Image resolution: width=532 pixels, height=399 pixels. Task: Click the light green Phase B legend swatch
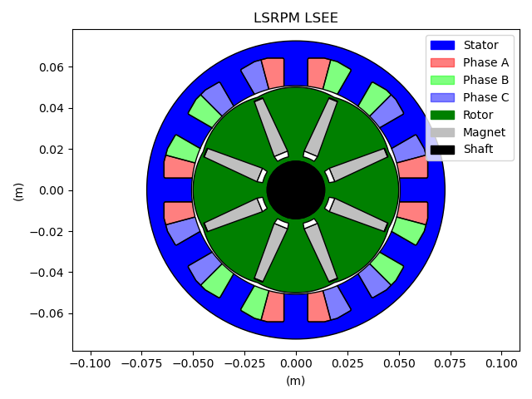pos(442,80)
